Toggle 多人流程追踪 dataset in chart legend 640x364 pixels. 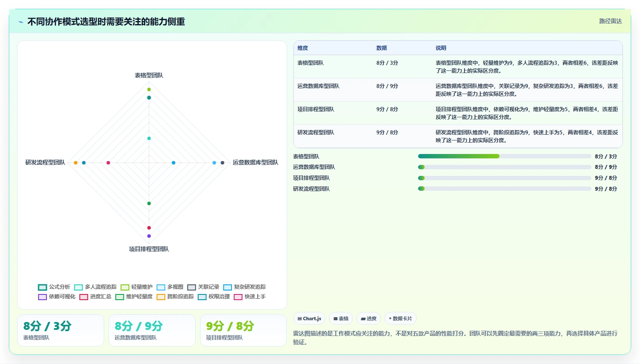(x=95, y=287)
